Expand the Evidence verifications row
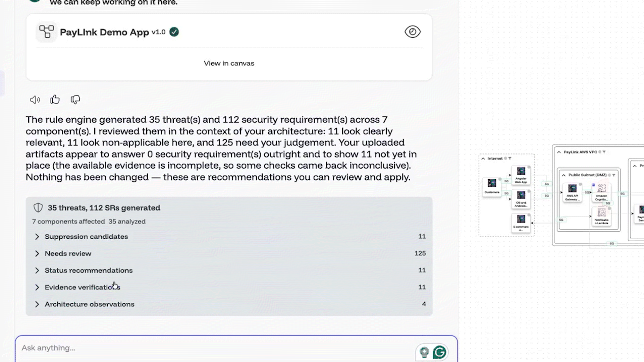 click(229, 287)
